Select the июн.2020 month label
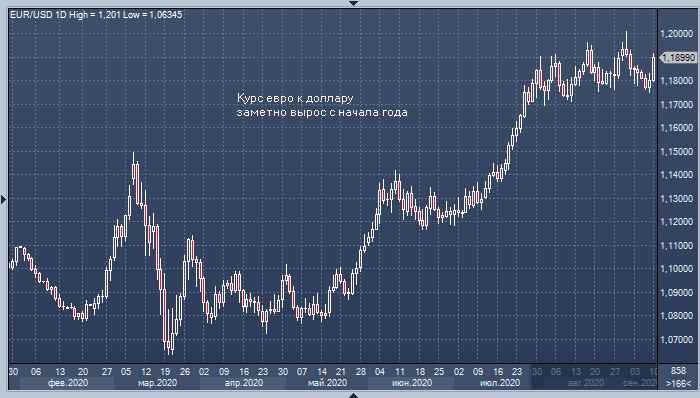The height and width of the screenshot is (398, 700). click(412, 383)
